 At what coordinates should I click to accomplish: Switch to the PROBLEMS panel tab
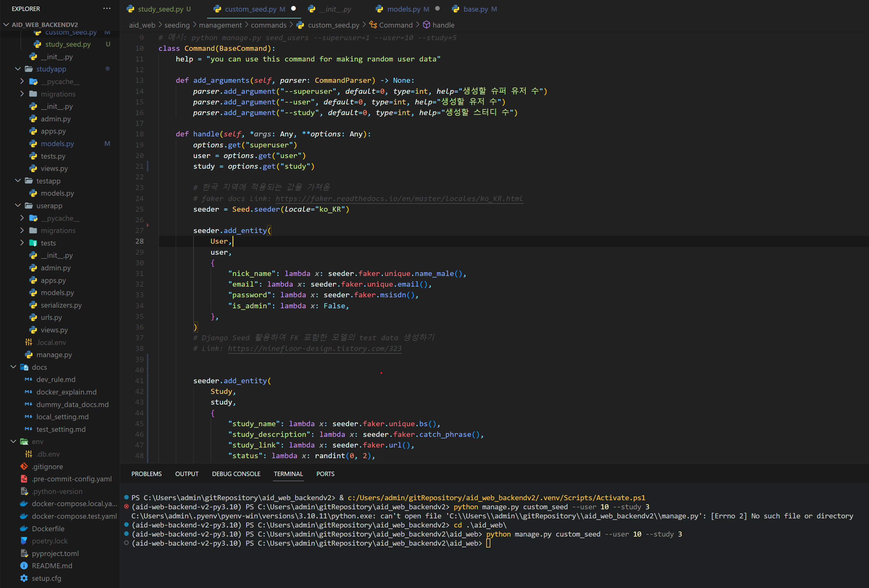pyautogui.click(x=146, y=474)
